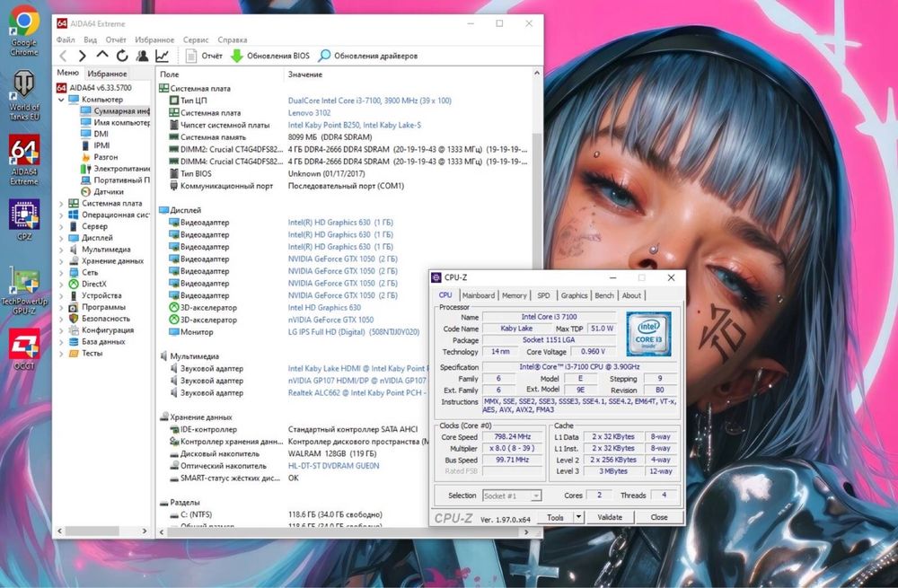Open AIDA64 Extreme desktop shortcut

(24, 160)
